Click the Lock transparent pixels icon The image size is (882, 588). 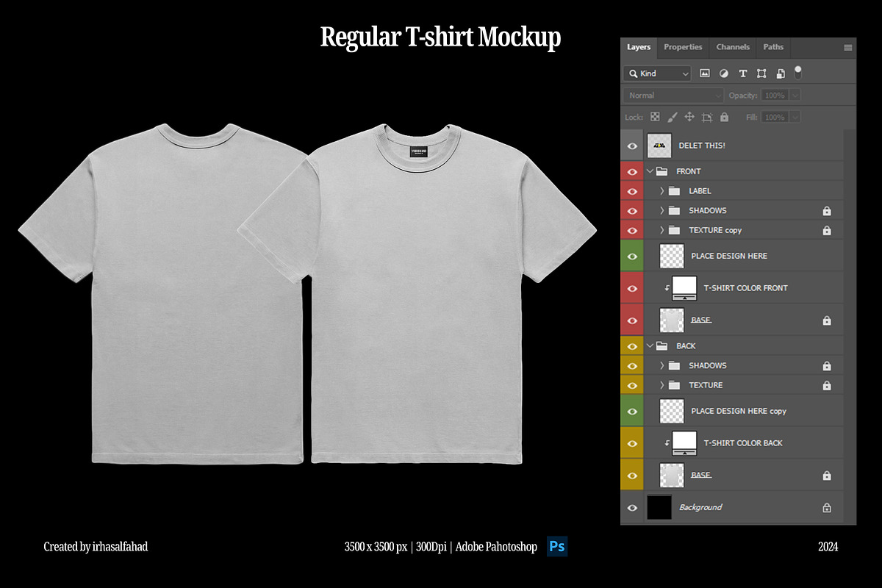point(654,117)
